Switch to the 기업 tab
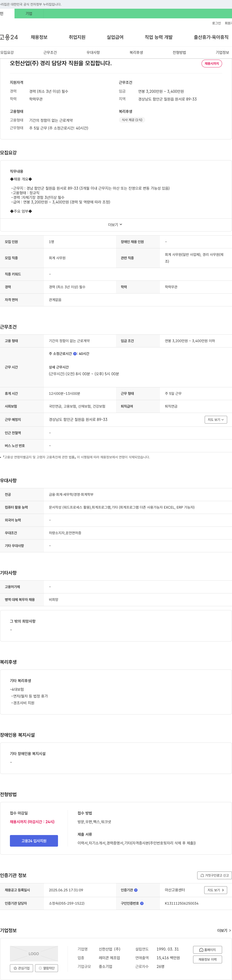 pos(29,14)
